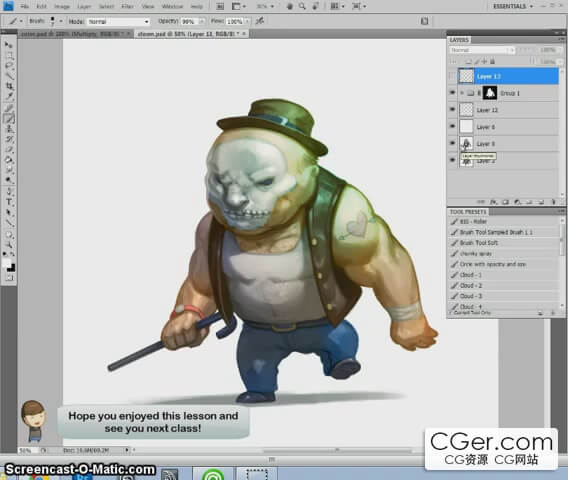Select the Healing Brush tool
The width and height of the screenshot is (568, 480).
(9, 108)
